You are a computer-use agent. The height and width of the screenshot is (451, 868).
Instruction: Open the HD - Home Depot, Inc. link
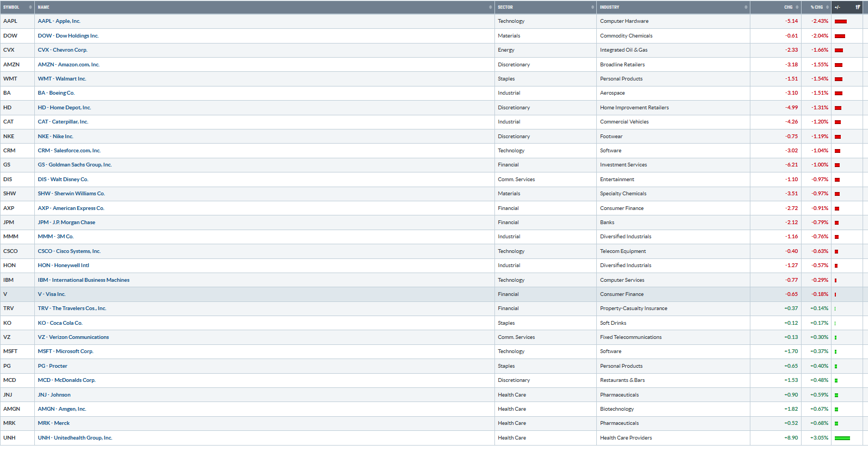(x=64, y=108)
